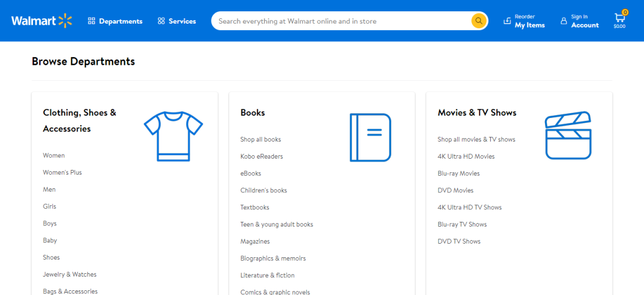This screenshot has width=644, height=295.
Task: Choose the Boys link
Action: (49, 224)
